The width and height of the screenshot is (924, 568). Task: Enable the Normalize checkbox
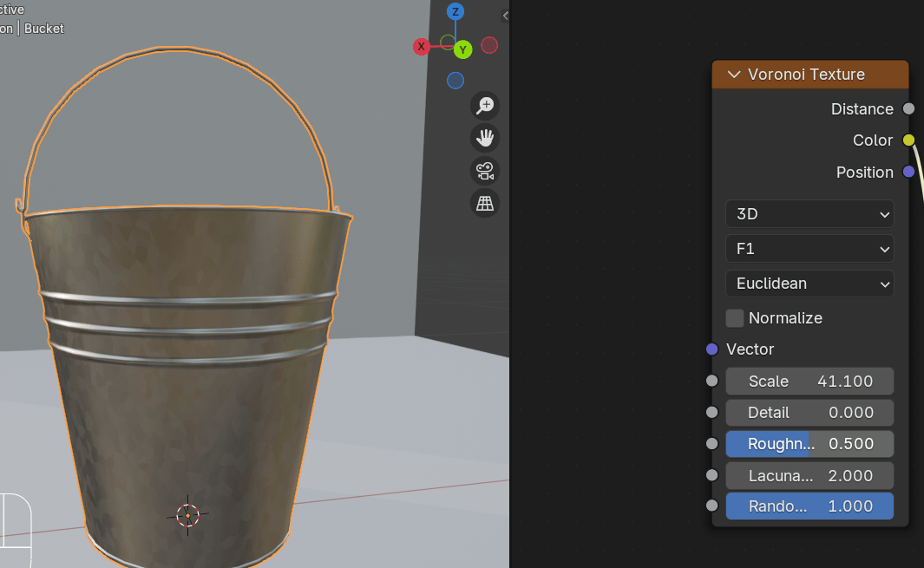[x=735, y=318]
